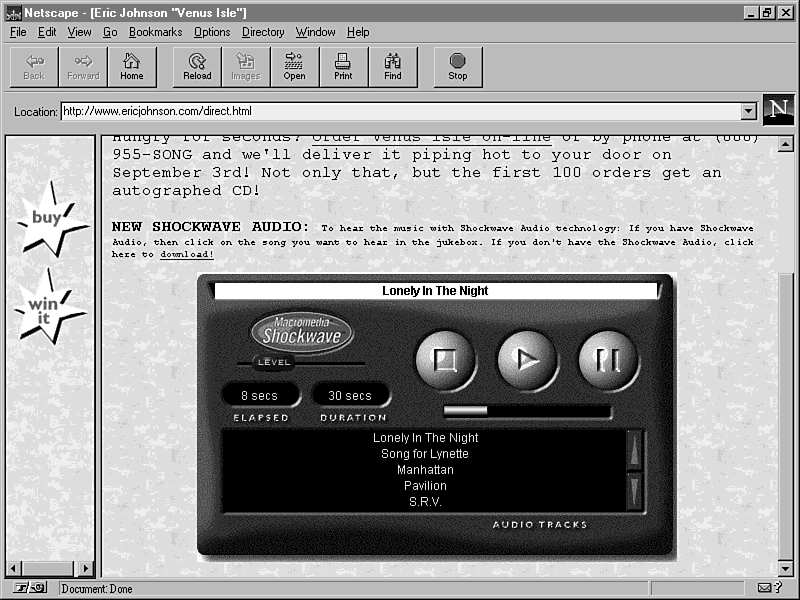
Task: Click the mail envelope icon in status bar
Action: (764, 588)
